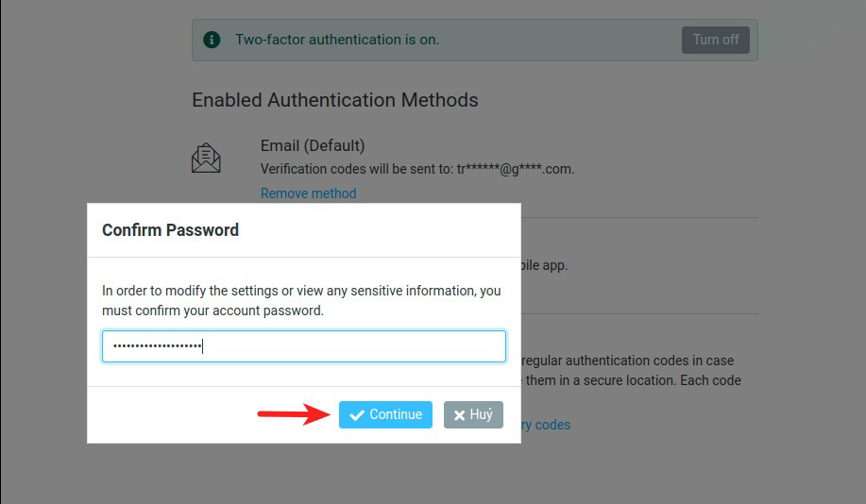Select the Email (Default) method heading
Image resolution: width=866 pixels, height=504 pixels.
point(313,145)
